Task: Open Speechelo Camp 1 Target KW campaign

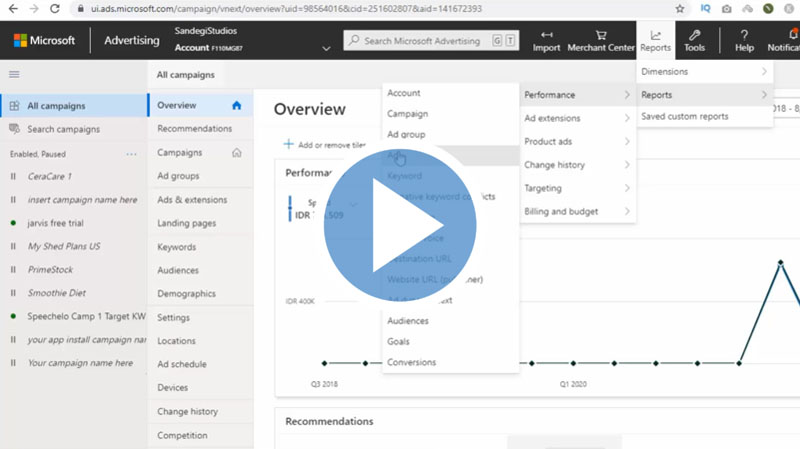Action: [86, 316]
